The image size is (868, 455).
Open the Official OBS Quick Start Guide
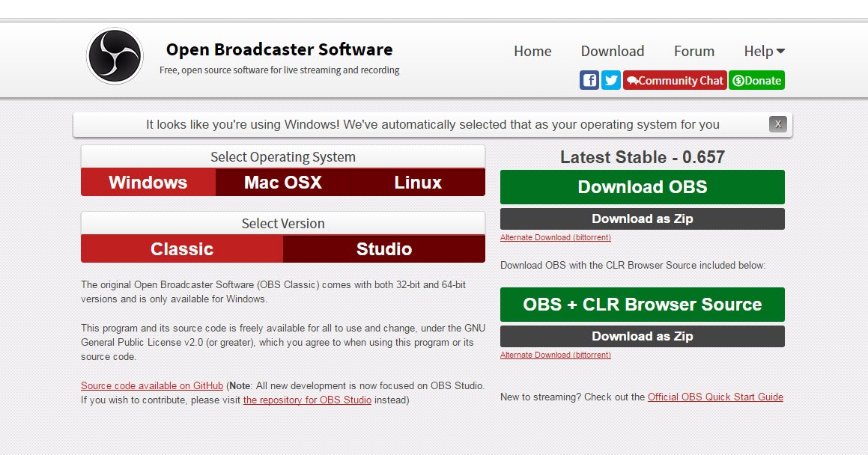tap(714, 397)
